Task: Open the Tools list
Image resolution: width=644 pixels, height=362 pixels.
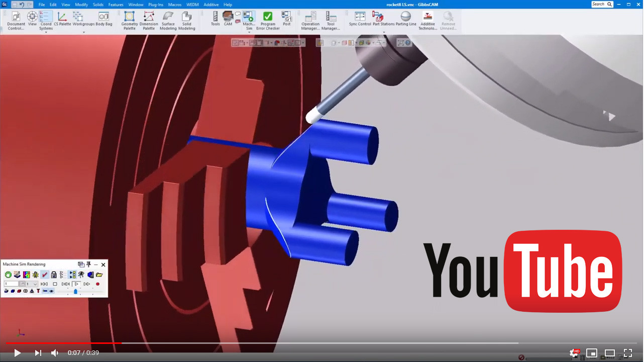Action: pyautogui.click(x=215, y=19)
